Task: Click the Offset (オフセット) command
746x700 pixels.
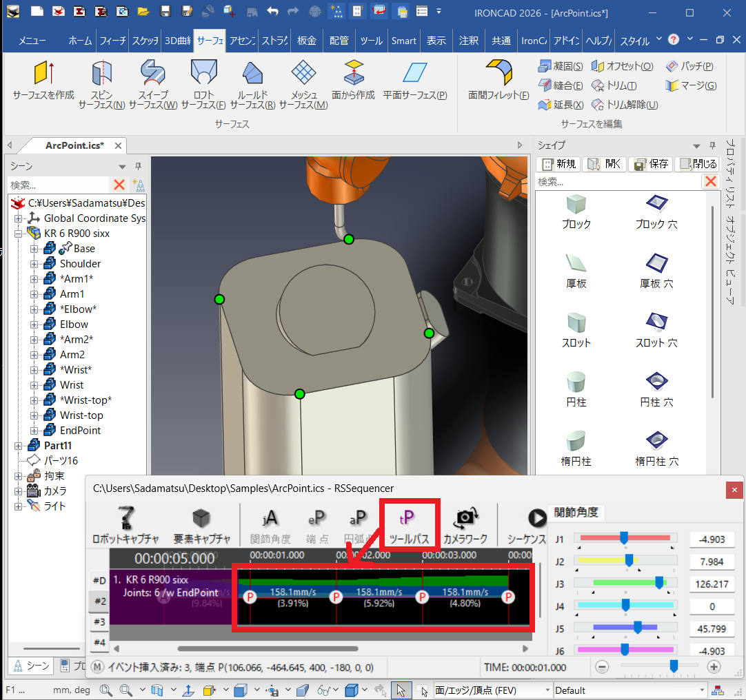Action: [623, 66]
